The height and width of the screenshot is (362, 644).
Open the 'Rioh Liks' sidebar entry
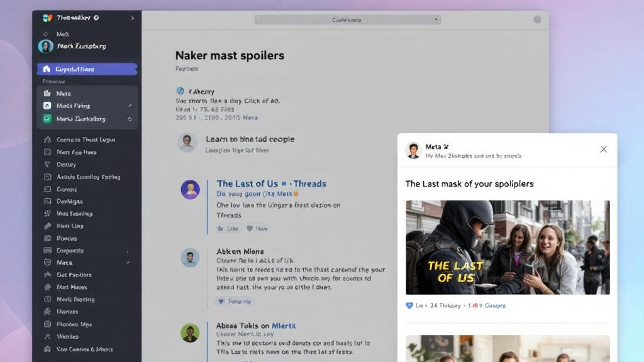coord(70,226)
